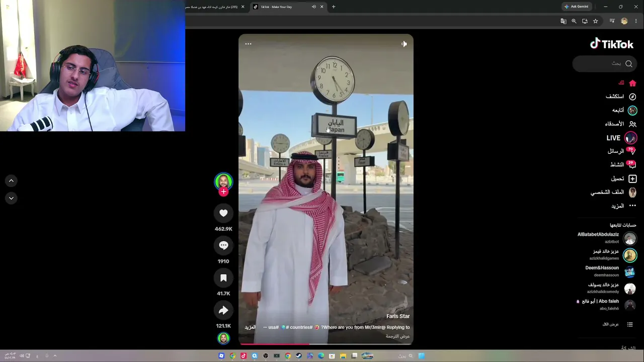Open the Friends page (الأصدقاء)
The image size is (644, 362).
click(620, 124)
